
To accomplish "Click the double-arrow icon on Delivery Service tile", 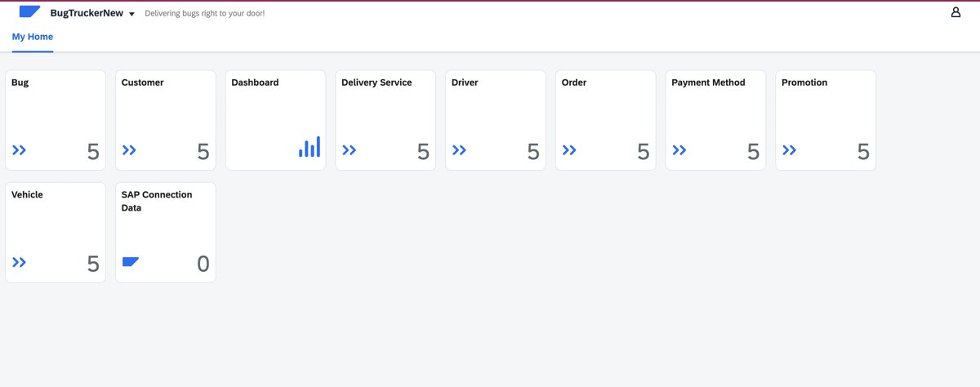I will click(x=350, y=150).
